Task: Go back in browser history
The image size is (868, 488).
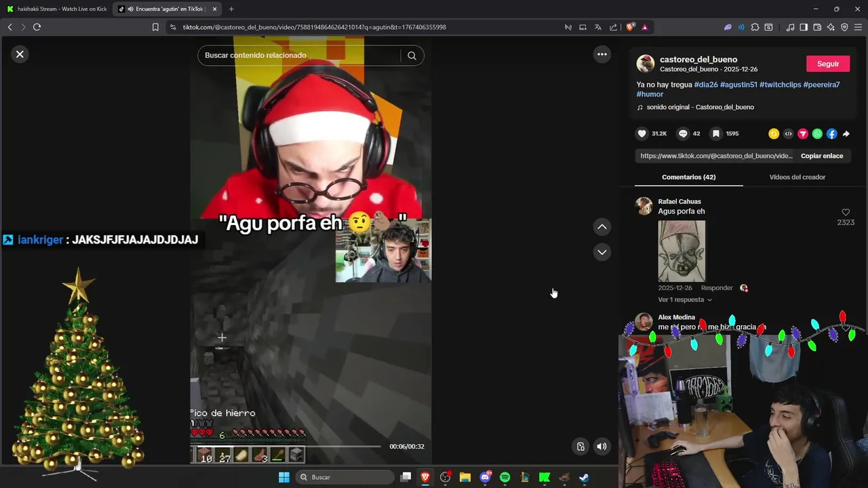Action: pyautogui.click(x=9, y=27)
